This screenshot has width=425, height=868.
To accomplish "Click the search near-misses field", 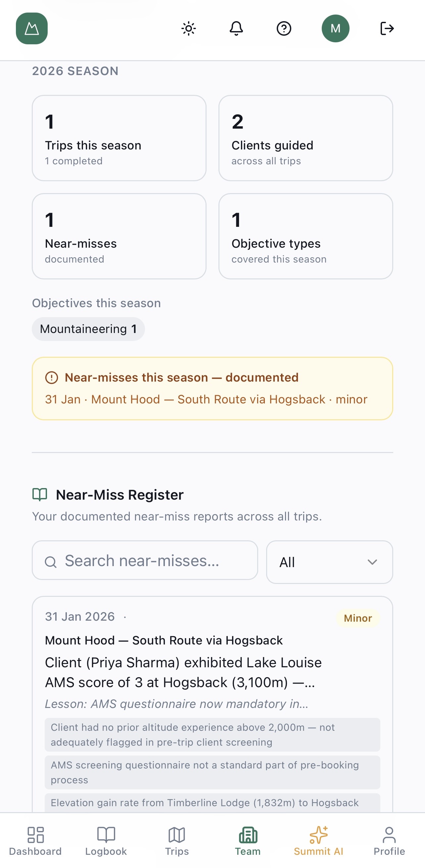I will pyautogui.click(x=144, y=560).
